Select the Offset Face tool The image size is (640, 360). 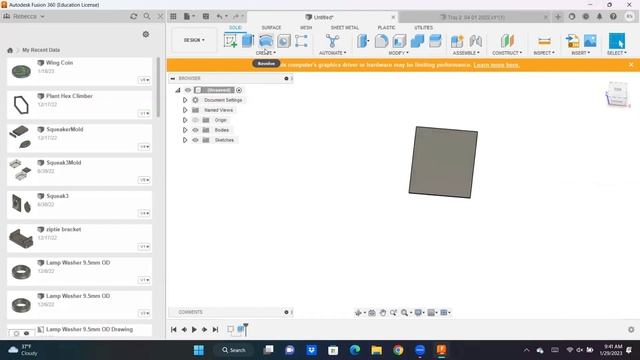click(435, 41)
